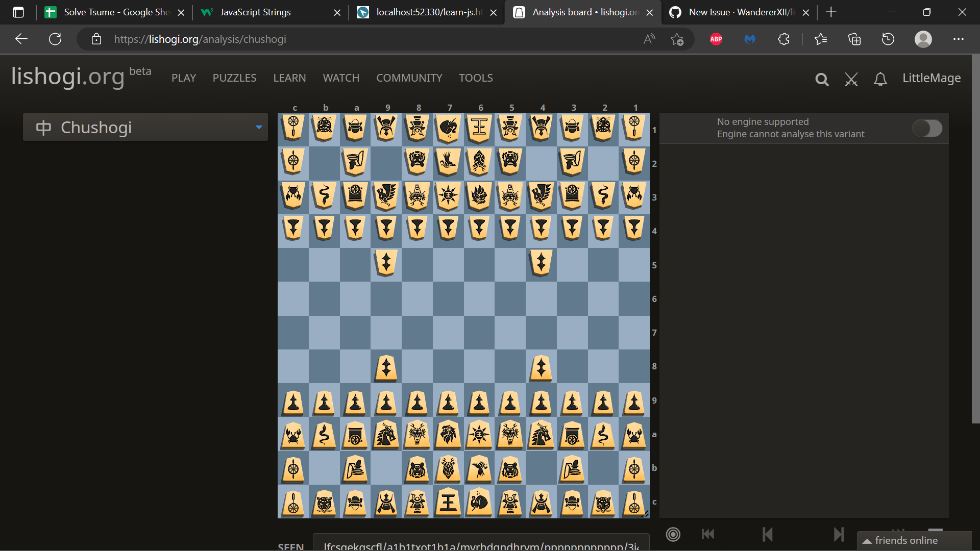
Task: Select the pawn on file 7 rank 9
Action: [x=448, y=401]
